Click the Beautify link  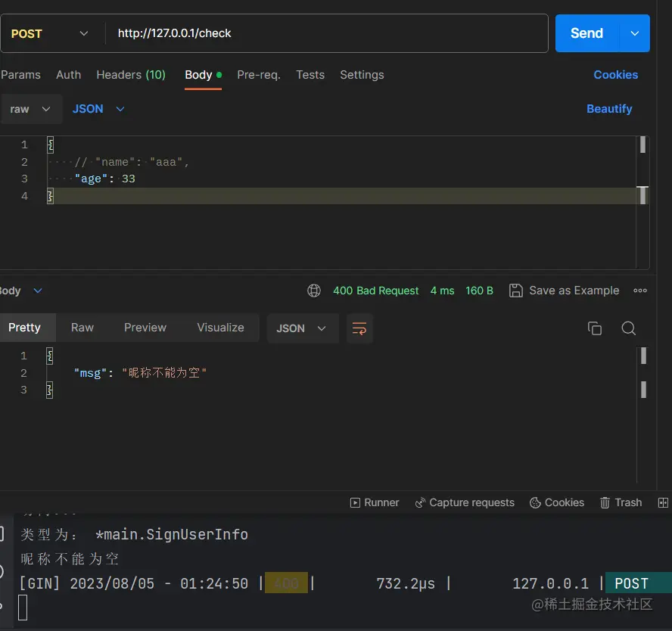609,109
